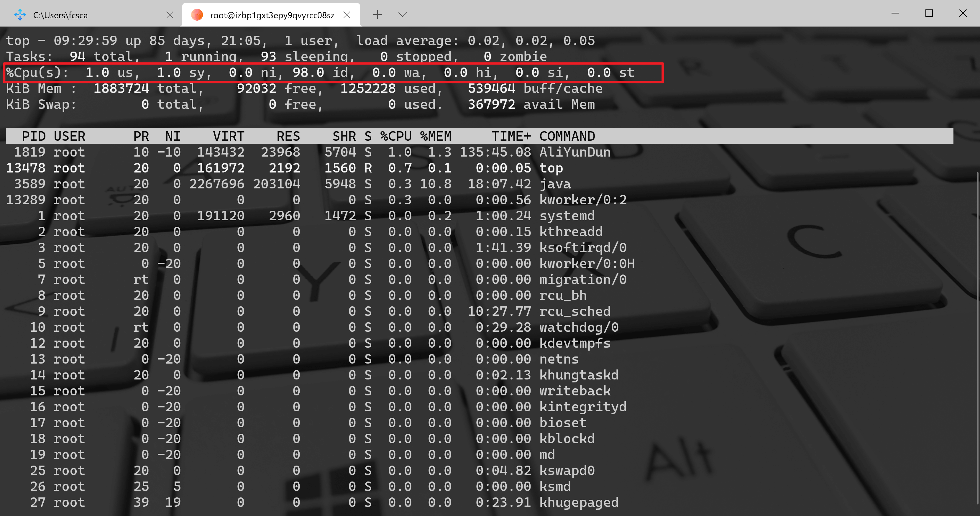The width and height of the screenshot is (980, 516).
Task: Close the terminal window
Action: tap(963, 13)
